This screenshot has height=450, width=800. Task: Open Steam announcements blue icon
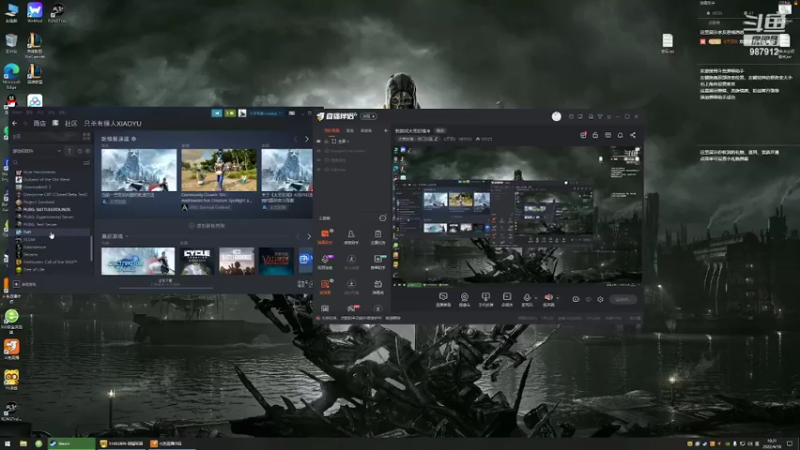tap(217, 113)
